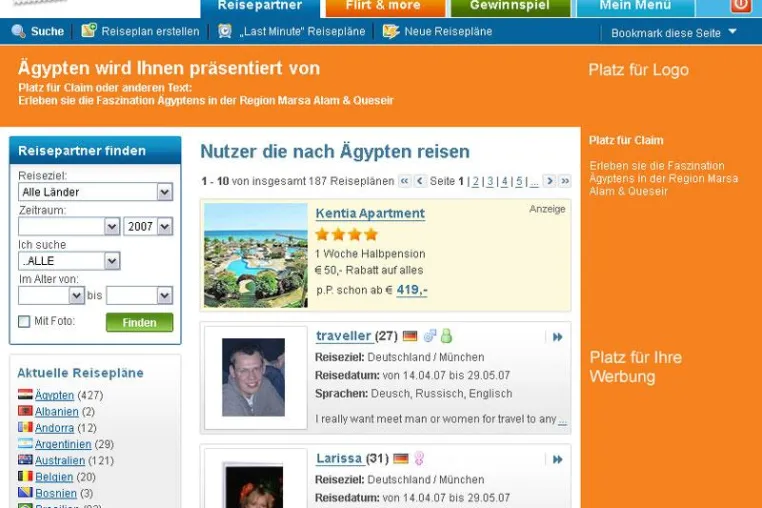Go to next page arrow
The height and width of the screenshot is (508, 762).
pyautogui.click(x=549, y=181)
